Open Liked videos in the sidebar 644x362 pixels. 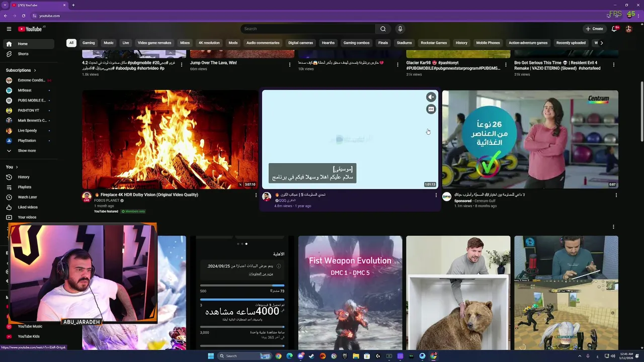pos(28,207)
